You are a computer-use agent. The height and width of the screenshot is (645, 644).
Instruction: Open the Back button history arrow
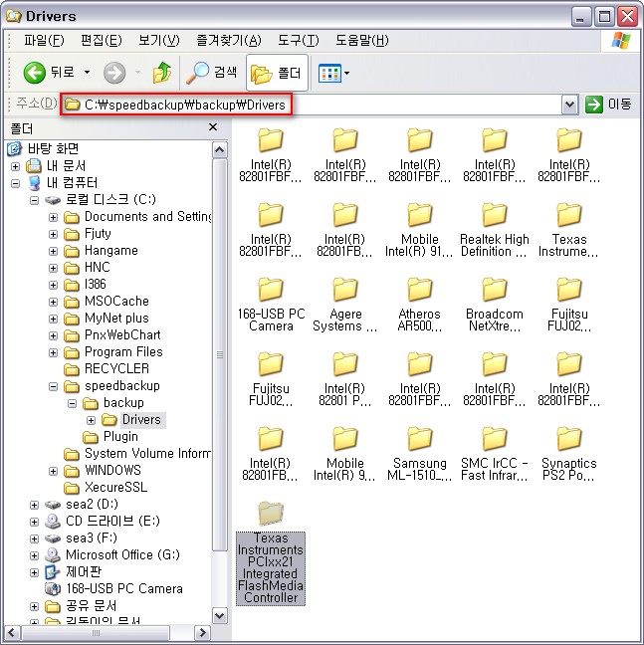coord(88,73)
